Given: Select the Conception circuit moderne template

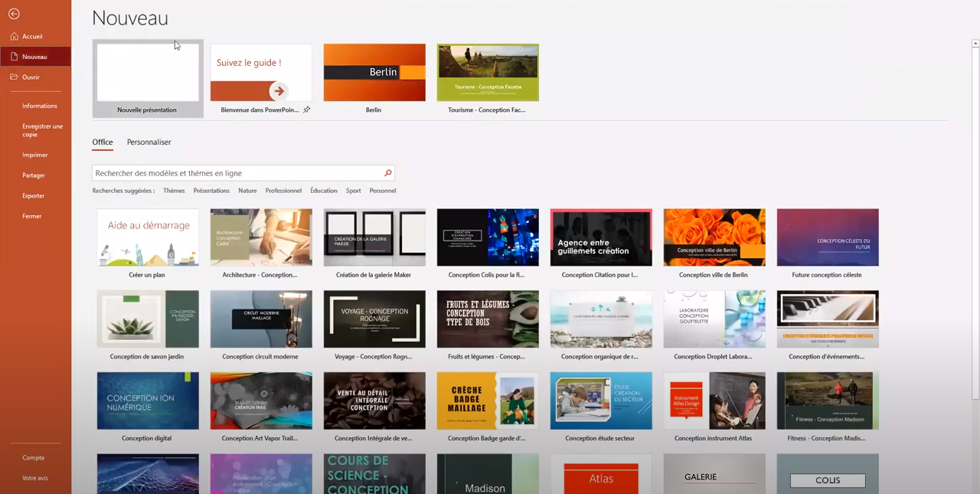Looking at the screenshot, I should [261, 326].
